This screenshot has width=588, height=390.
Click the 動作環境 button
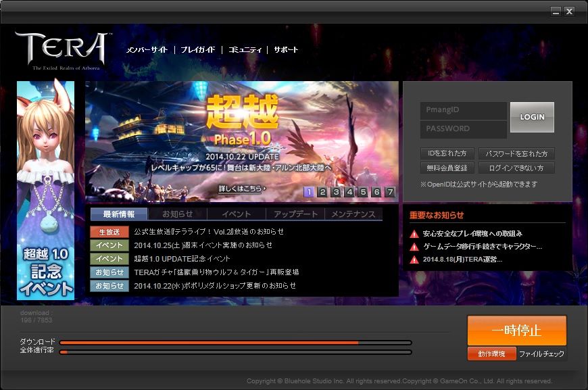tap(491, 354)
